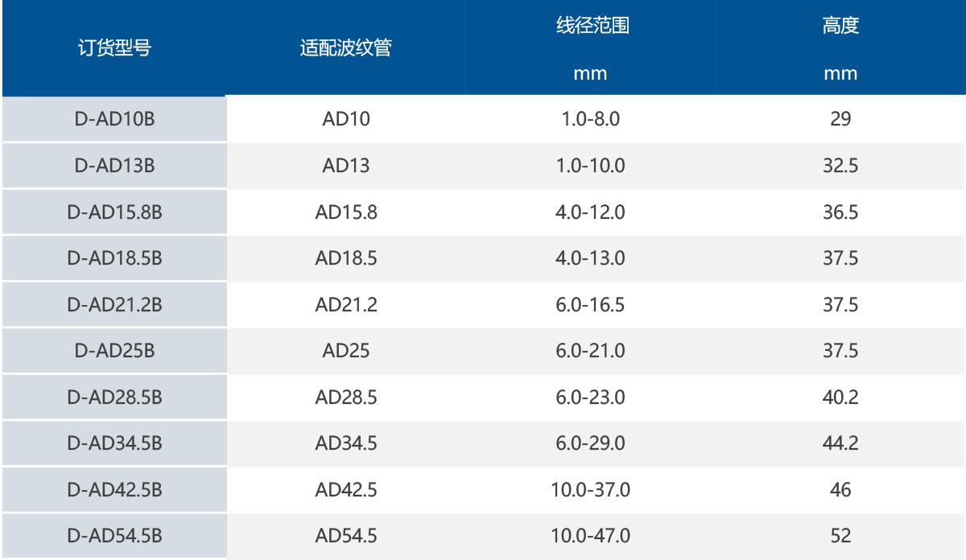
Task: Click the D-AD15.8B order model
Action: pyautogui.click(x=114, y=212)
